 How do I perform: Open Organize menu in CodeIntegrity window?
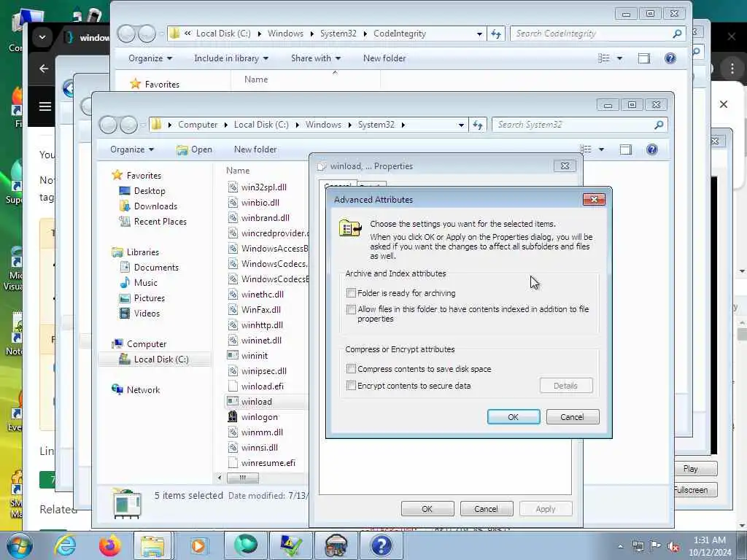tap(150, 58)
